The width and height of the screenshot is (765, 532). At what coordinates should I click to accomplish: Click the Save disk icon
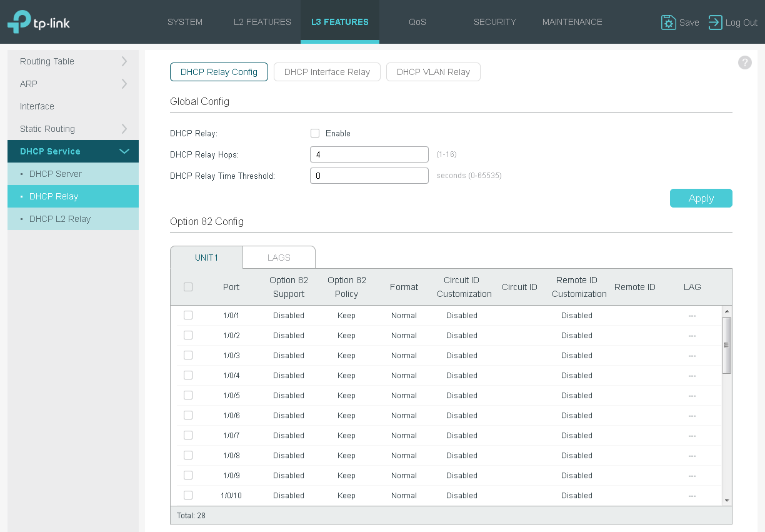click(668, 23)
